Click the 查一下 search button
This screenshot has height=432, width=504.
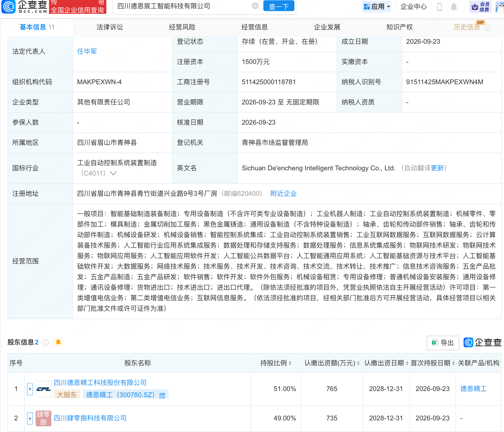point(279,6)
